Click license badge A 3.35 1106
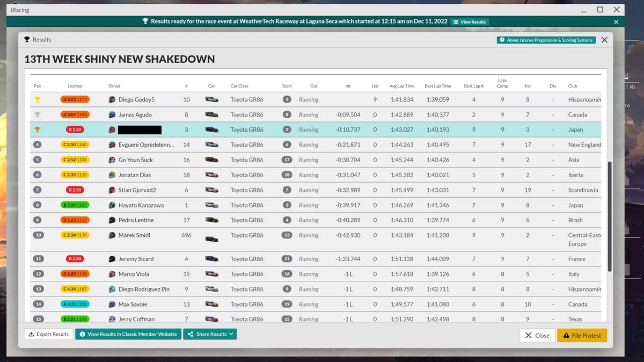This screenshot has width=644, height=362. coord(75,304)
